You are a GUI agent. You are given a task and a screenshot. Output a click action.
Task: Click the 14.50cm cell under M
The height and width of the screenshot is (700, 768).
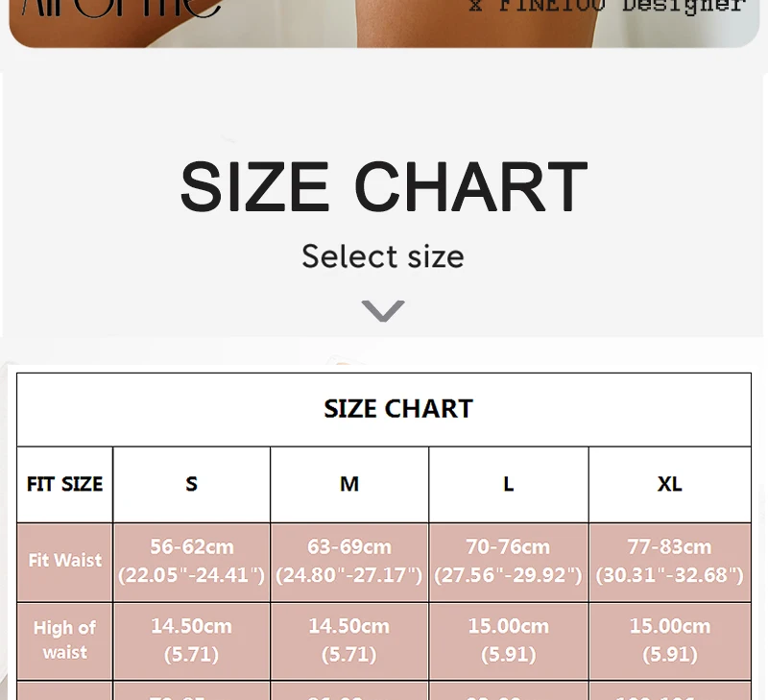[x=349, y=640]
